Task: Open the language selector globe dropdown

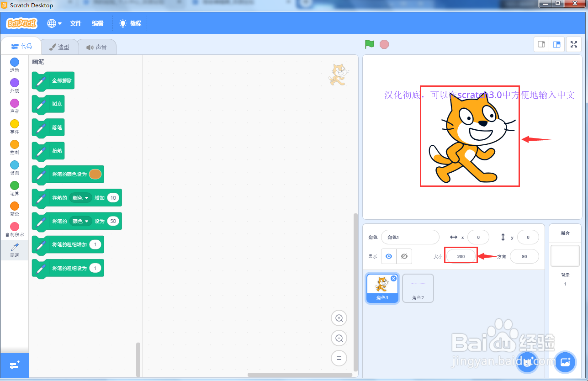Action: click(54, 23)
